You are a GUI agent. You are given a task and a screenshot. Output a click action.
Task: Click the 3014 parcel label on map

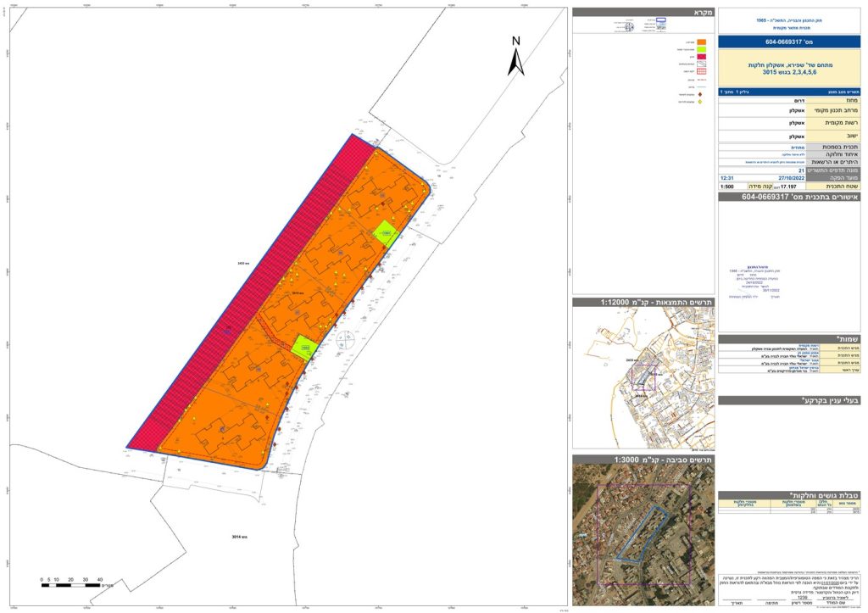(x=239, y=537)
